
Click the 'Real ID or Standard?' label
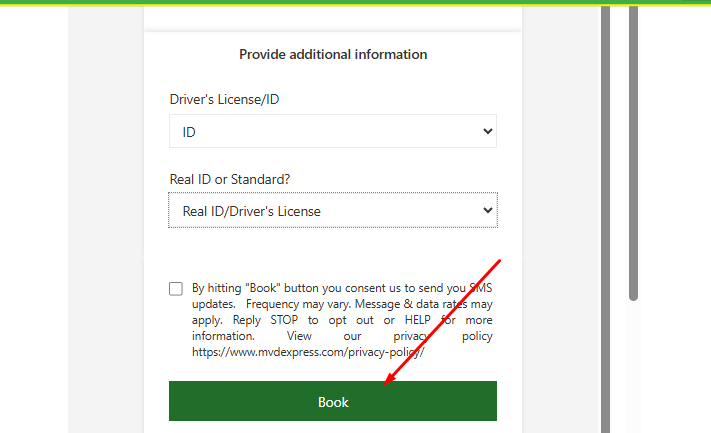pos(229,180)
